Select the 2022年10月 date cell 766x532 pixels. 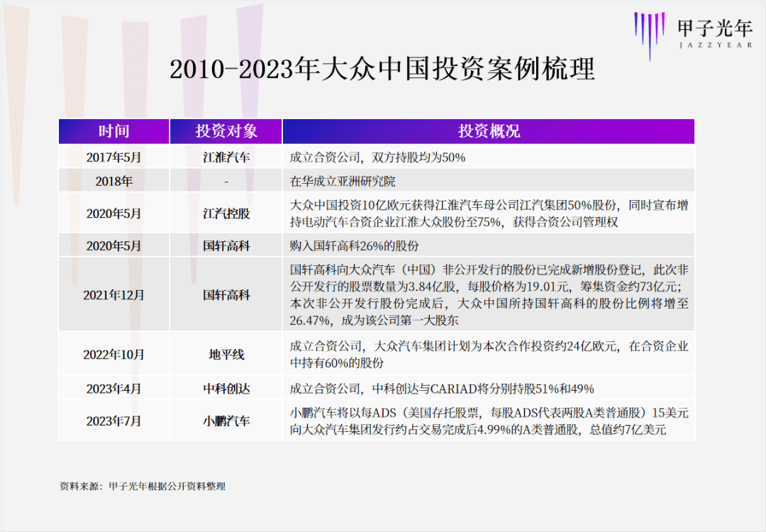(x=113, y=355)
